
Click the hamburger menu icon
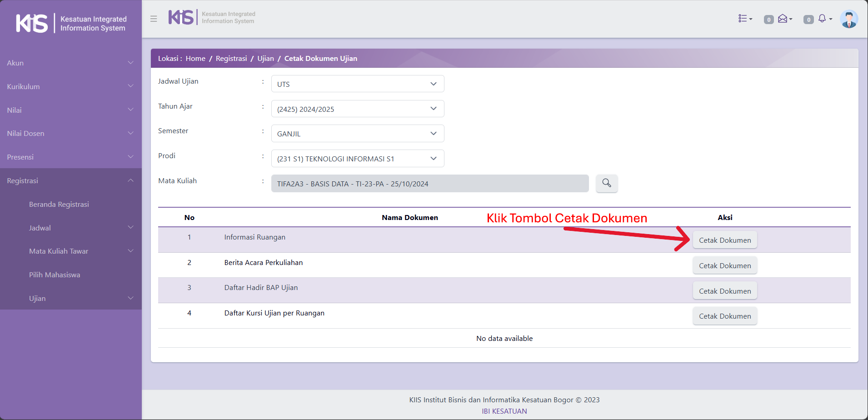[154, 19]
